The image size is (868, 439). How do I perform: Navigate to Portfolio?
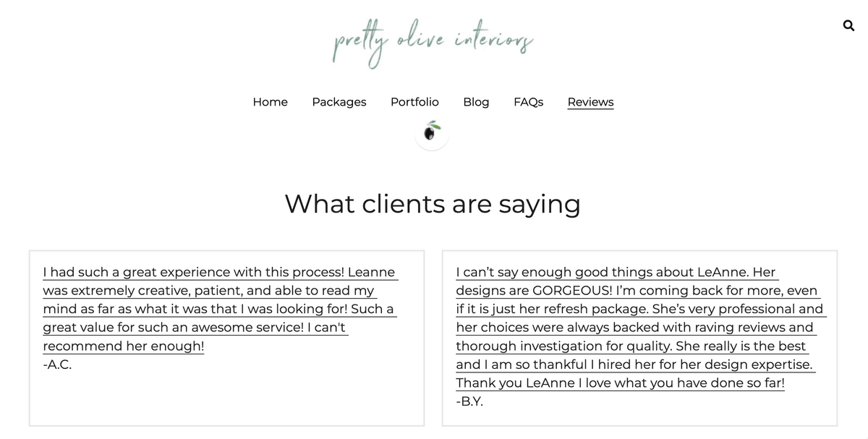point(414,102)
